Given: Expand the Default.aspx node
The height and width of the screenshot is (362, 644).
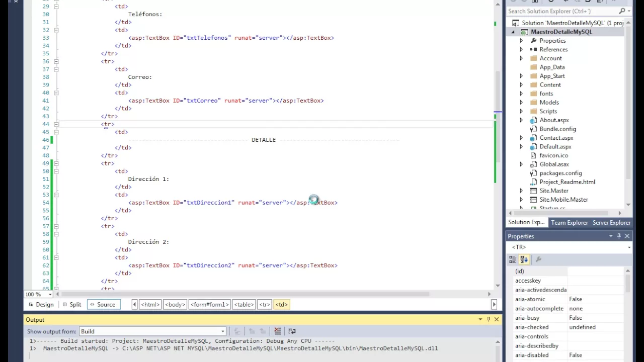Looking at the screenshot, I should tap(521, 147).
